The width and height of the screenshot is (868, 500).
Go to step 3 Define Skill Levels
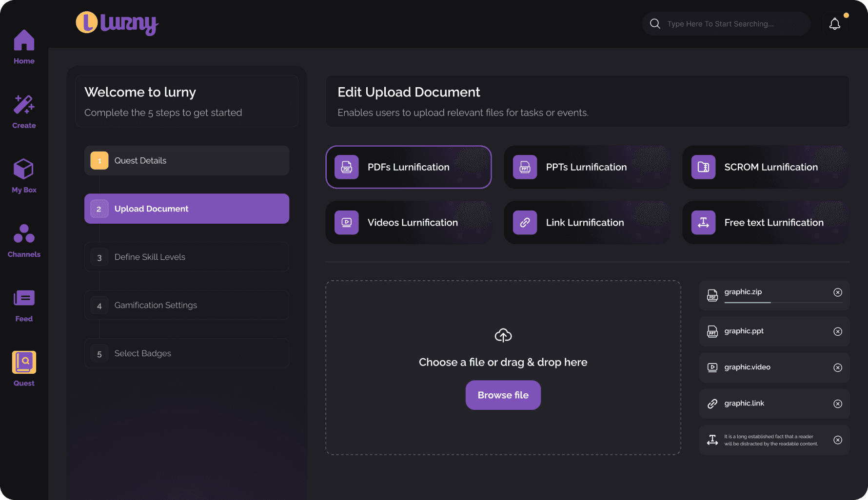coord(187,257)
